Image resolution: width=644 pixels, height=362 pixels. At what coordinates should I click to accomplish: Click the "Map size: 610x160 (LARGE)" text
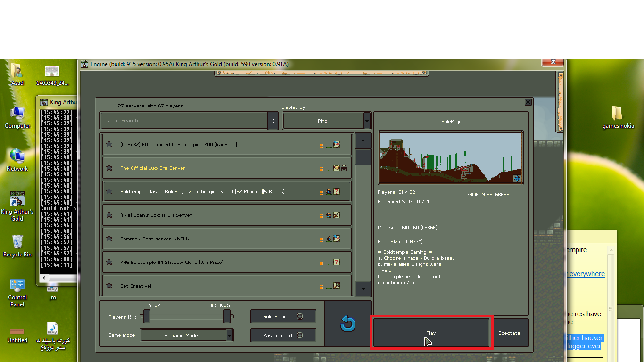point(408,228)
